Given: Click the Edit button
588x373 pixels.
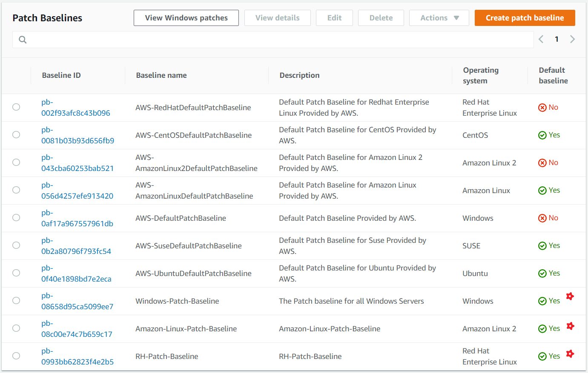Looking at the screenshot, I should (334, 18).
